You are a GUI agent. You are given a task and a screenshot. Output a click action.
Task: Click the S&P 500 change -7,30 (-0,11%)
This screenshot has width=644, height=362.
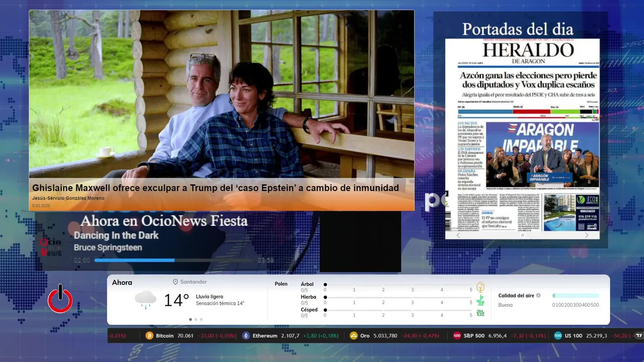[528, 335]
